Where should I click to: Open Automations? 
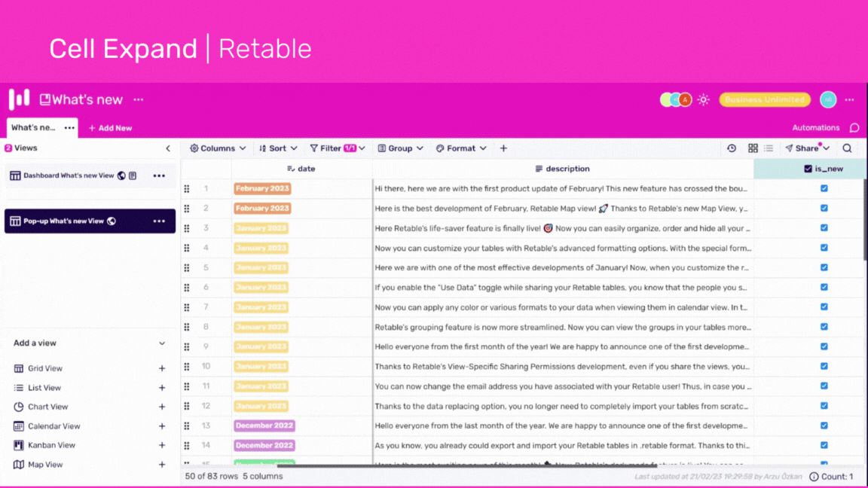[815, 128]
